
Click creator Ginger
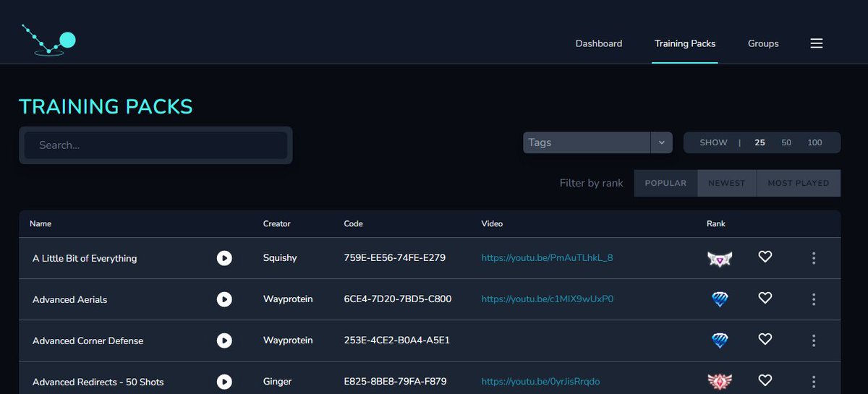tap(278, 382)
